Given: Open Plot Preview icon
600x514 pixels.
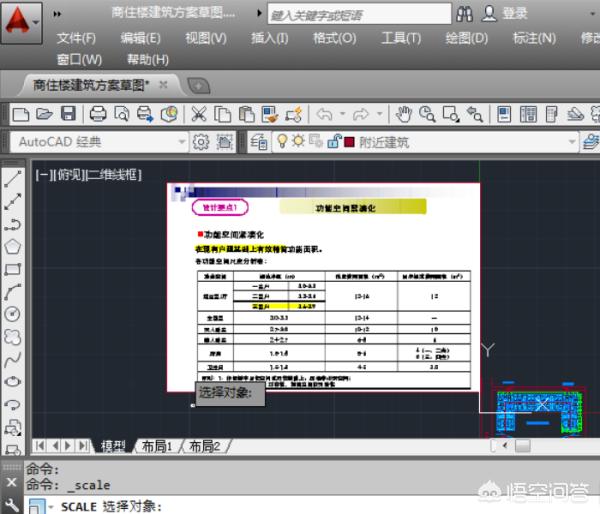Looking at the screenshot, I should tap(122, 114).
